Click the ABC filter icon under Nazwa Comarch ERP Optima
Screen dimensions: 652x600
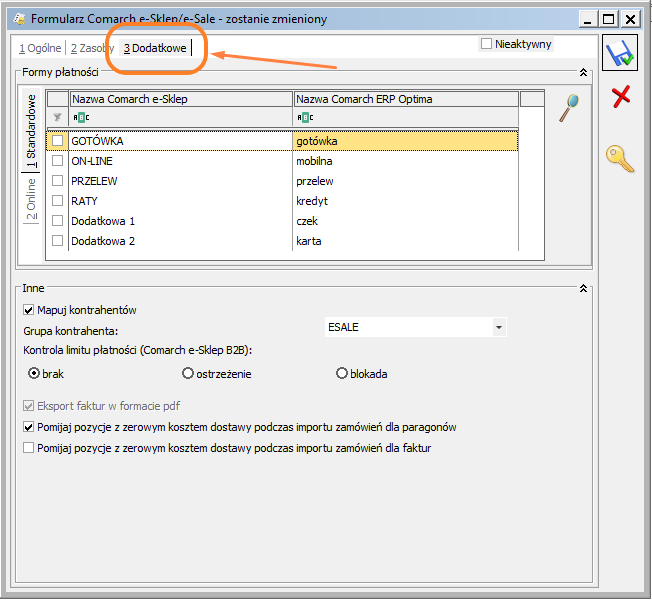[305, 118]
